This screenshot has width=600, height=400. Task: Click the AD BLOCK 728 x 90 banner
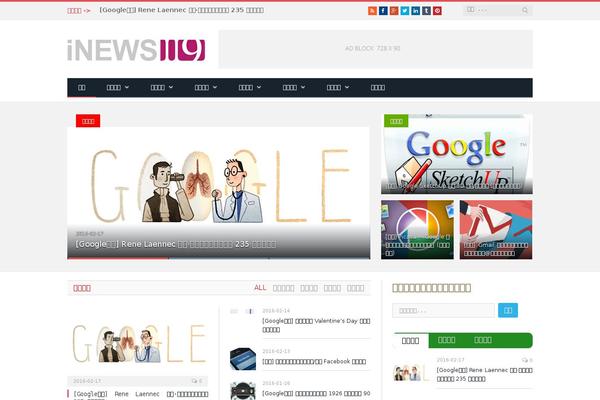tap(375, 49)
